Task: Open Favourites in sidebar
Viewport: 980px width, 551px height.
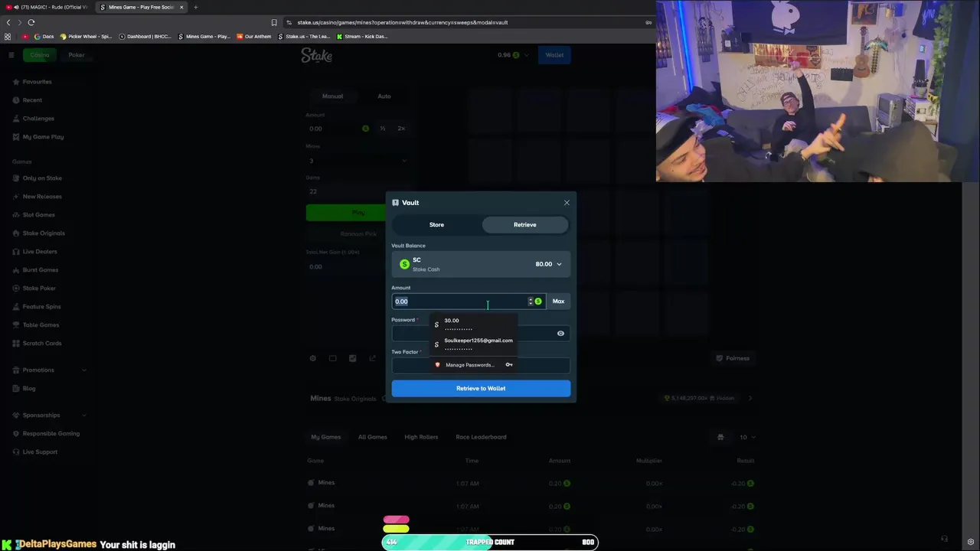Action: [x=38, y=82]
